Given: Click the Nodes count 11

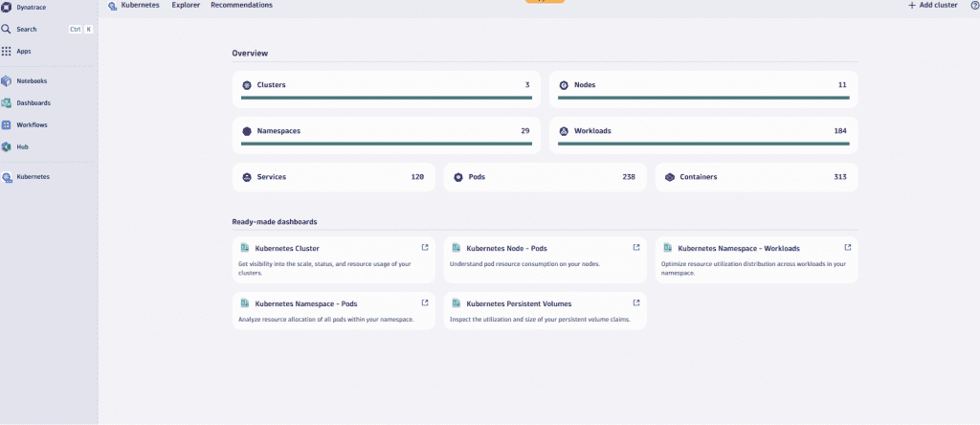Looking at the screenshot, I should 842,85.
